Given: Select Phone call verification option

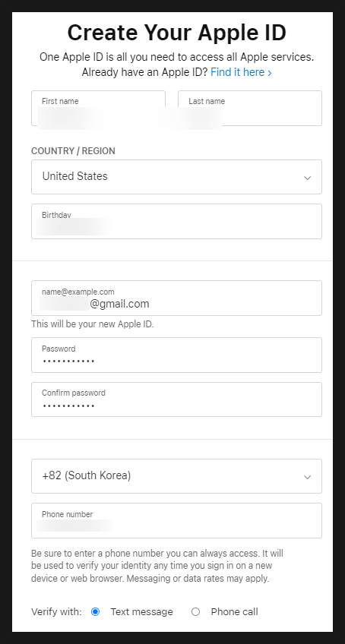Looking at the screenshot, I should point(196,611).
